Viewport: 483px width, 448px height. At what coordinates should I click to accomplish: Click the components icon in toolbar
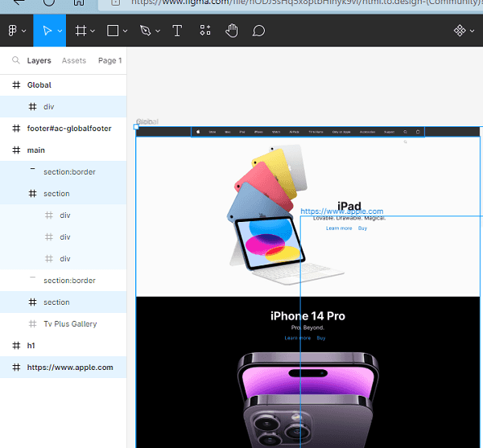coord(460,31)
